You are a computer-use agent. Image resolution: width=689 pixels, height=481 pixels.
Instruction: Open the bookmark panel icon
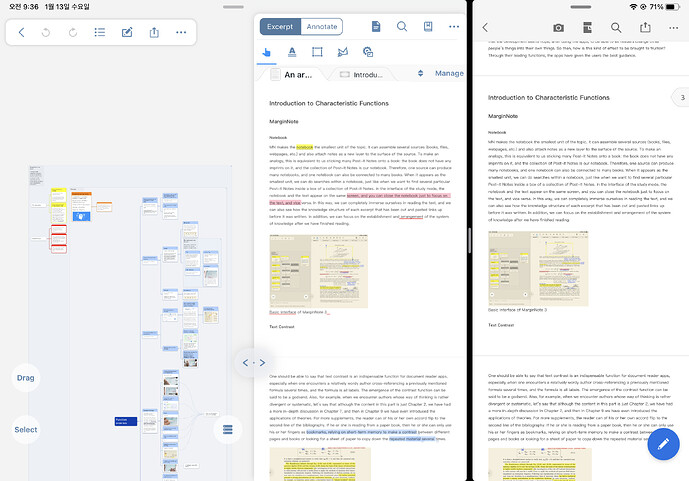coord(428,26)
